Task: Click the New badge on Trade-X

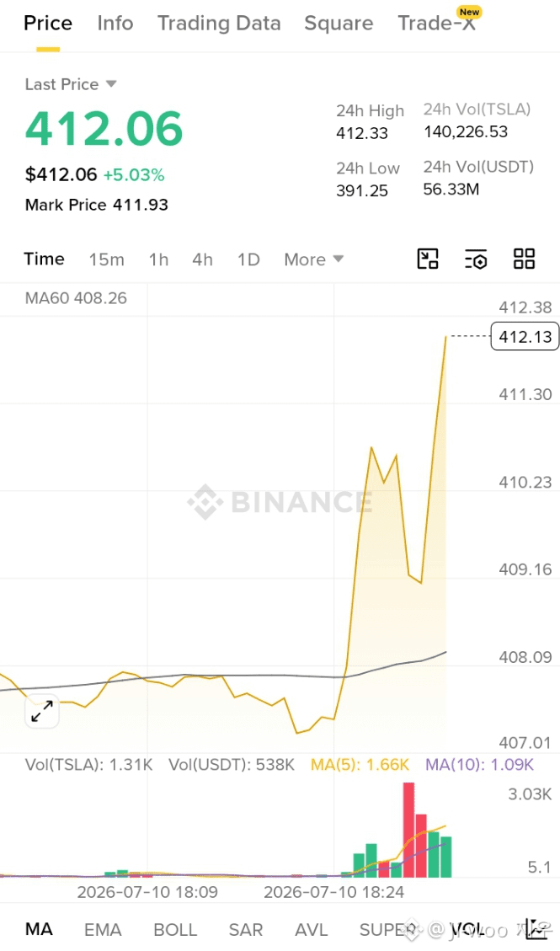Action: [469, 12]
